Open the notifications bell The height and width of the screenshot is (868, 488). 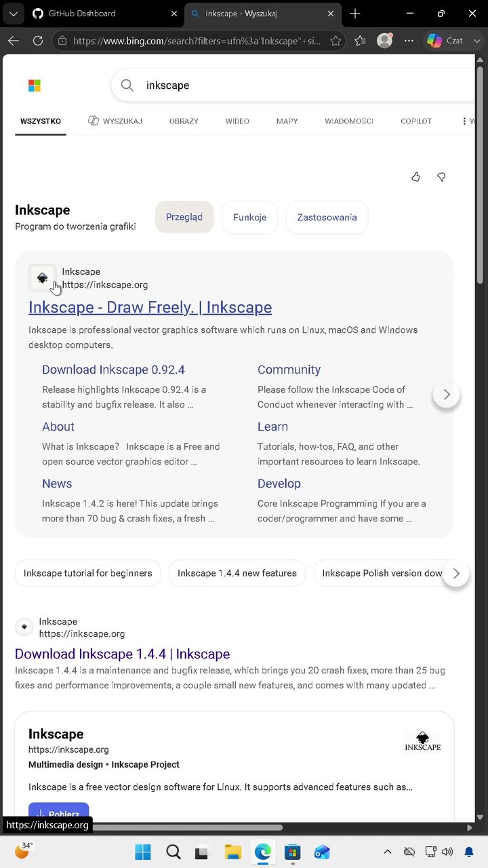(469, 852)
